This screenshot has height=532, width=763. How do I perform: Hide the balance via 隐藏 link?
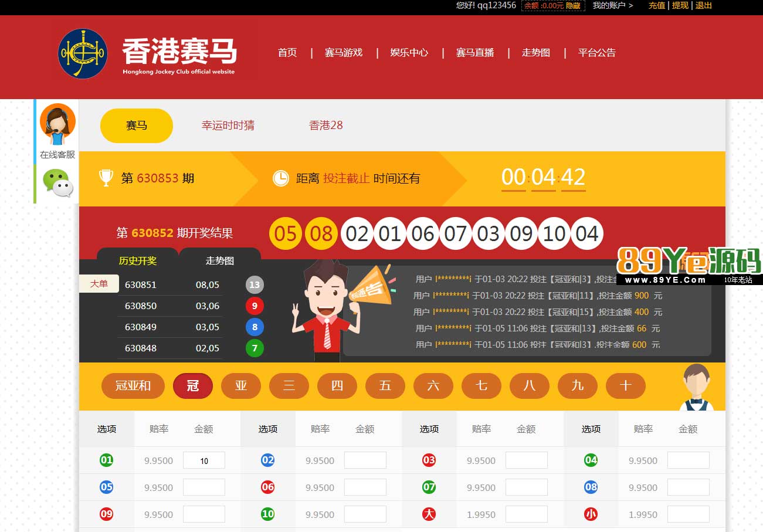(x=573, y=6)
